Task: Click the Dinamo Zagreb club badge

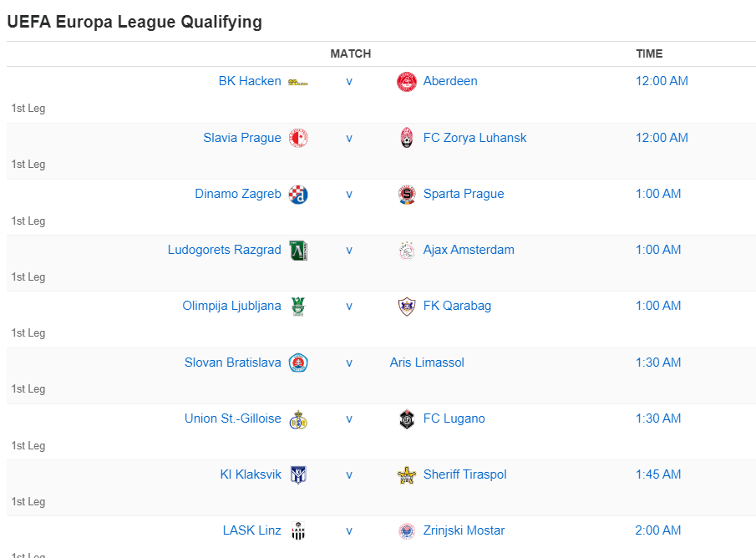Action: point(297,194)
